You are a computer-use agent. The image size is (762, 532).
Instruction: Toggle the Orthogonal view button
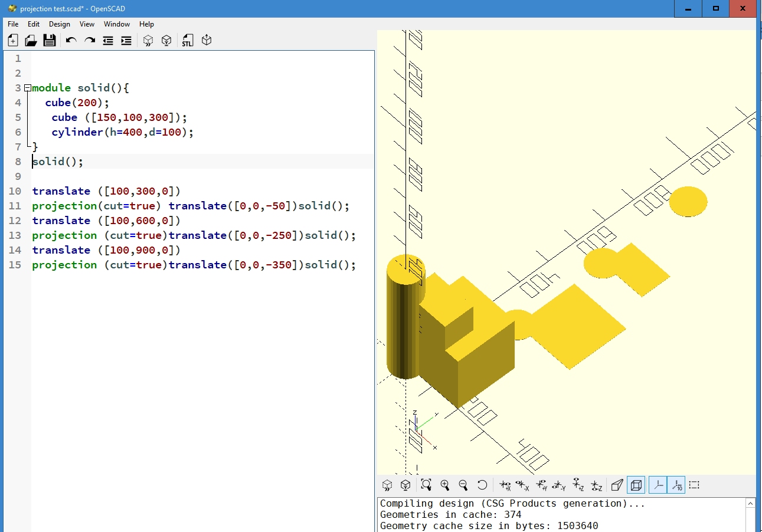636,485
